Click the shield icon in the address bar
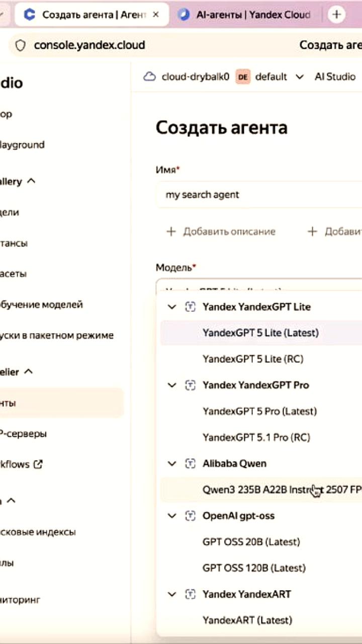This screenshot has width=362, height=644. (x=20, y=45)
